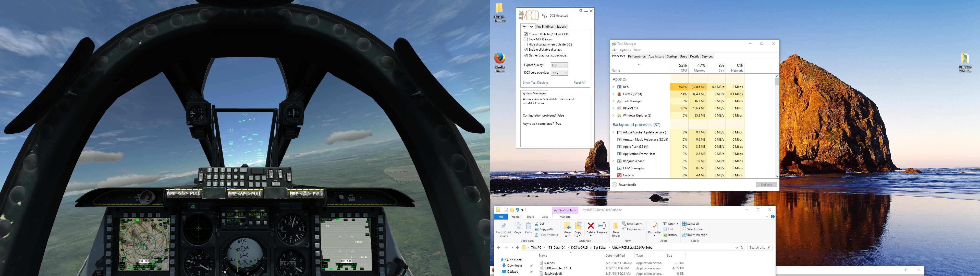Open the Easy access dropdown in ribbon
Image resolution: width=980 pixels, height=276 pixels.
(633, 229)
